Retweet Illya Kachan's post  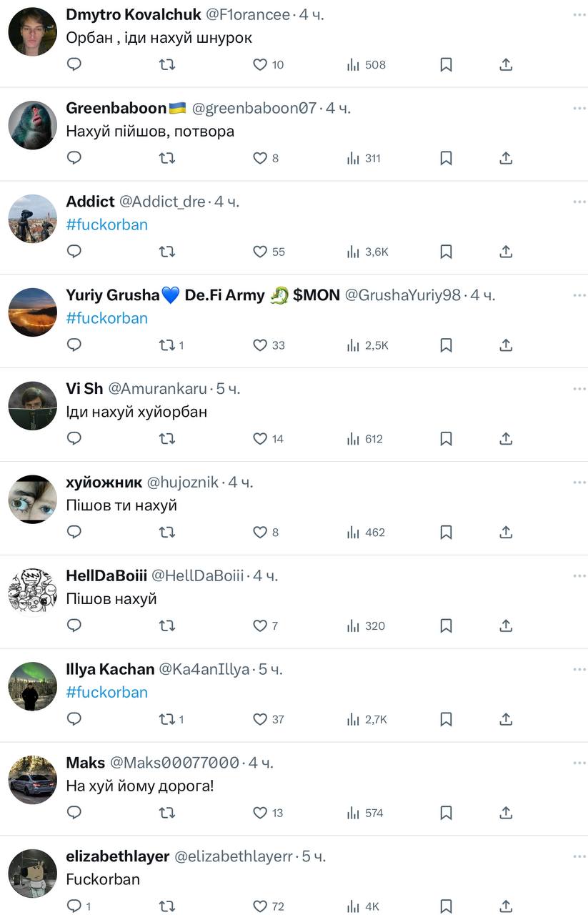[167, 720]
